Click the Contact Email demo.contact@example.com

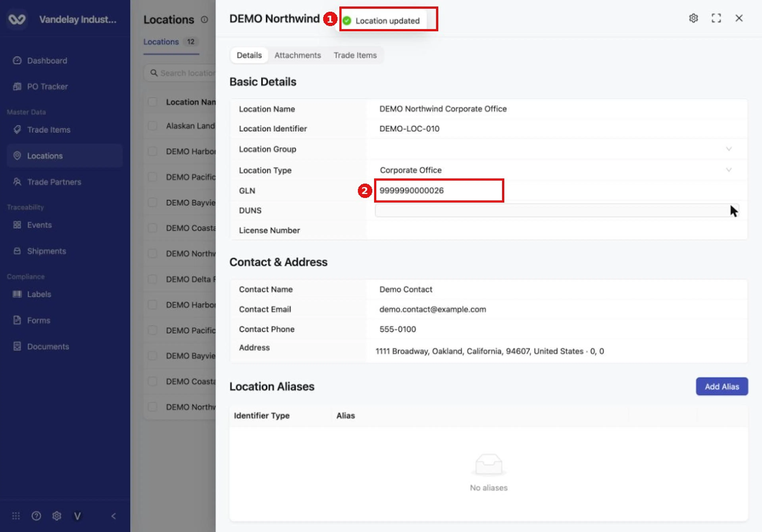tap(432, 309)
